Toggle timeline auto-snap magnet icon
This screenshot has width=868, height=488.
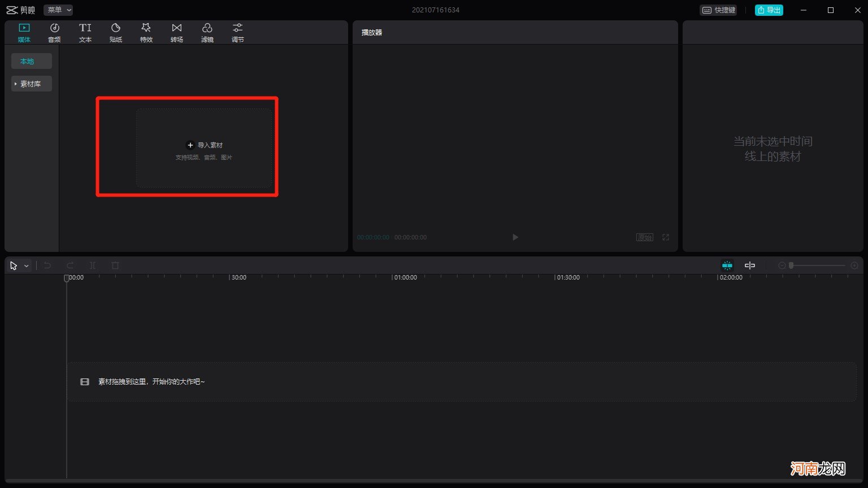(727, 265)
